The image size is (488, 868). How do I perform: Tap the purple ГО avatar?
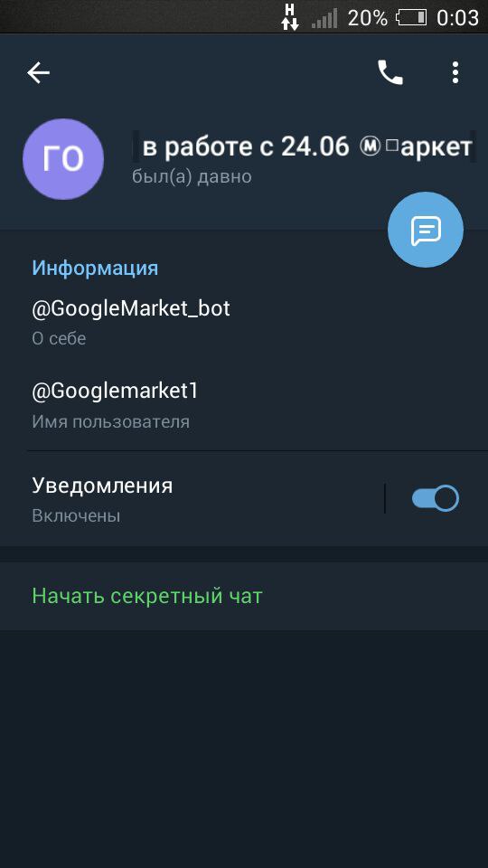coord(63,159)
